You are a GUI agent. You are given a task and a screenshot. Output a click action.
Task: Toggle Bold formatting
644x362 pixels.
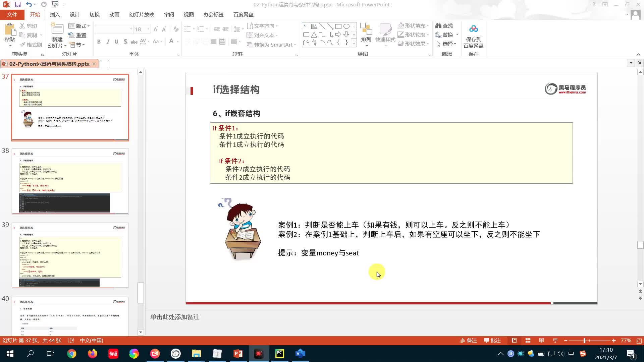[99, 42]
